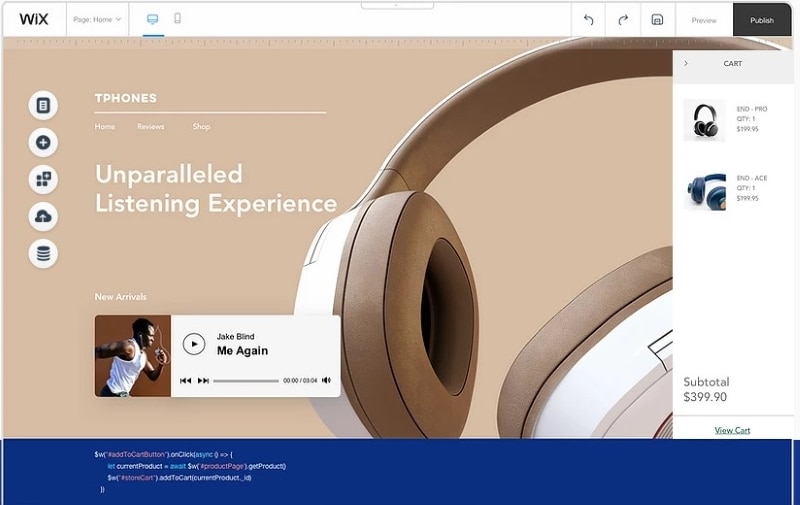Click the runner album cover
Screen dimensions: 800x505
pos(133,356)
